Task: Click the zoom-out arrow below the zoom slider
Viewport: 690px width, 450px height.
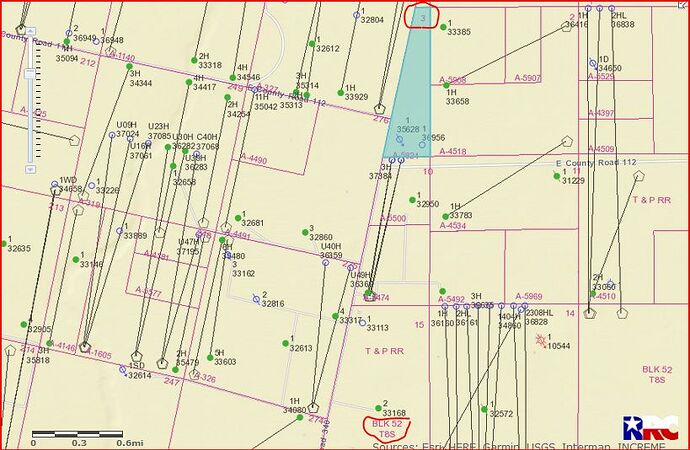Action: coord(30,169)
